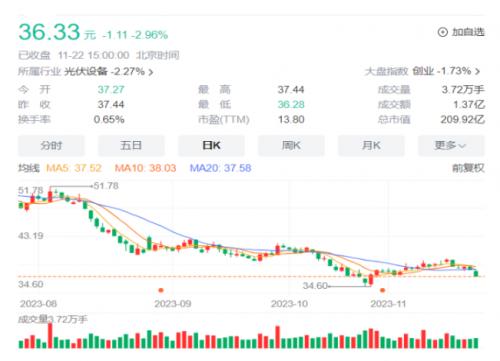Screen dimensions: 500x361
Task: Switch to the 五日 tab
Action: pos(131,145)
